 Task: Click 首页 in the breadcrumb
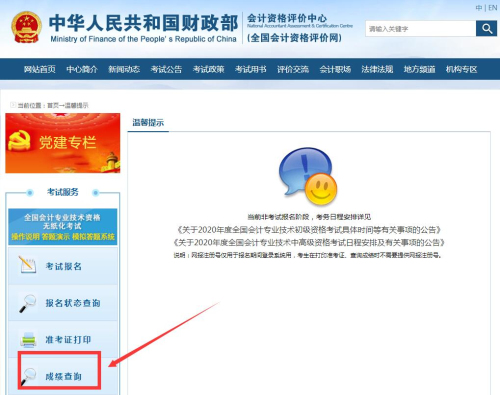pos(53,105)
